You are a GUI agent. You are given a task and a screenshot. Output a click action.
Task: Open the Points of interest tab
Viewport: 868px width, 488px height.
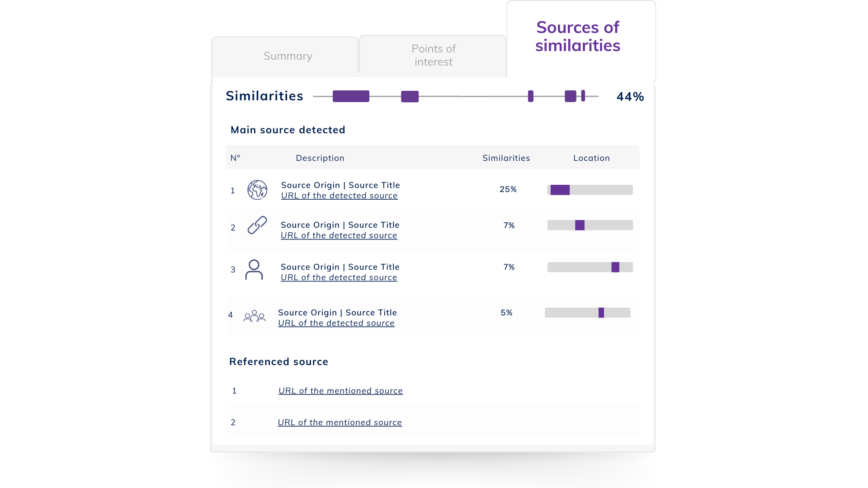pyautogui.click(x=433, y=55)
